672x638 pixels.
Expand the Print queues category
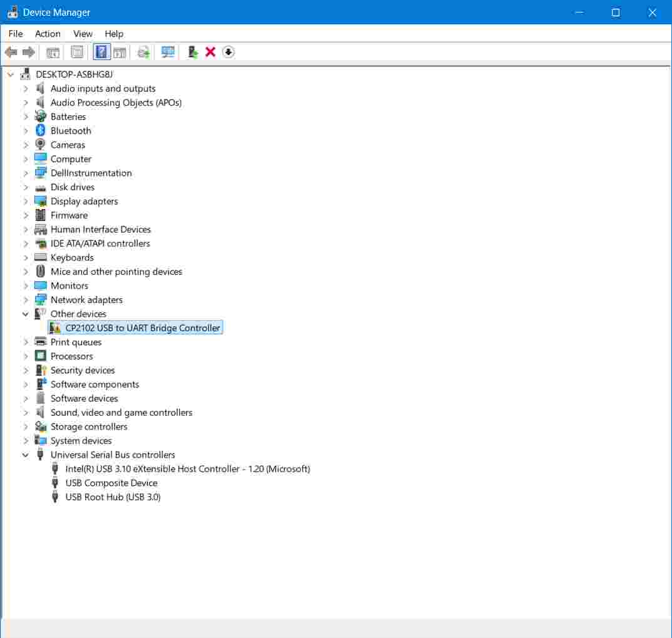(25, 342)
